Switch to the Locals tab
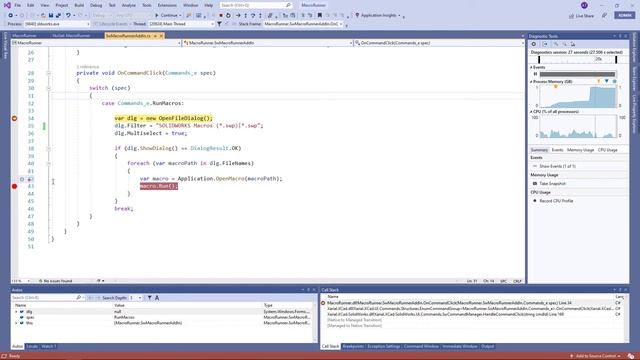The image size is (640, 360). [x=31, y=347]
